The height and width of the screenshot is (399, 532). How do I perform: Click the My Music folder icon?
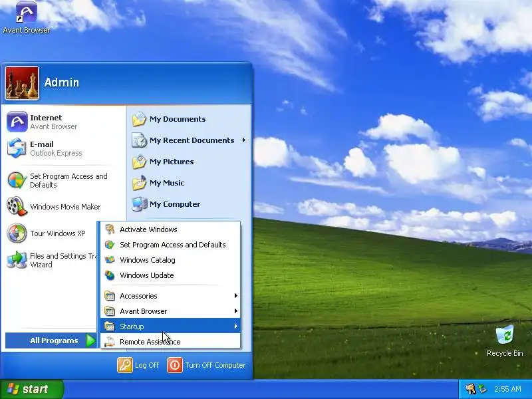pyautogui.click(x=139, y=184)
